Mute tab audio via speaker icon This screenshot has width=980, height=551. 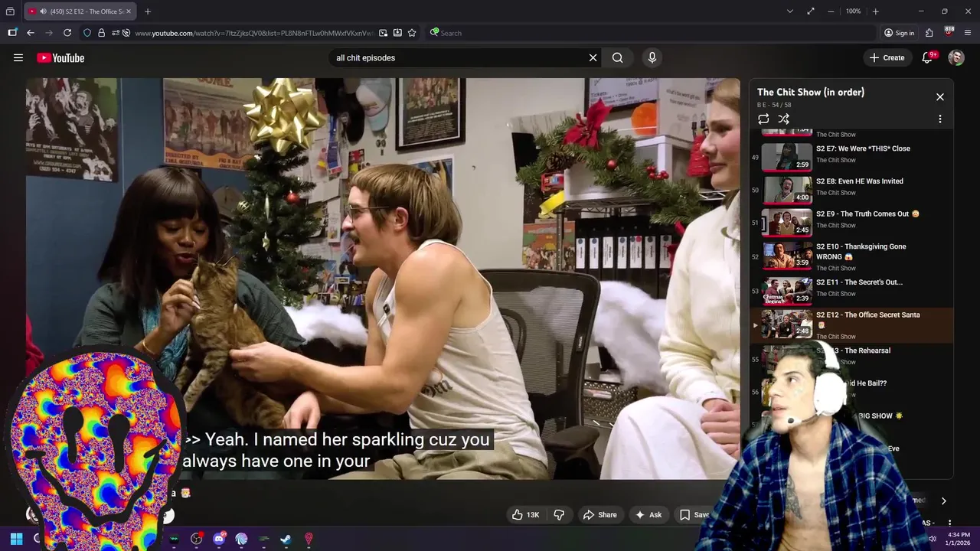tap(42, 11)
